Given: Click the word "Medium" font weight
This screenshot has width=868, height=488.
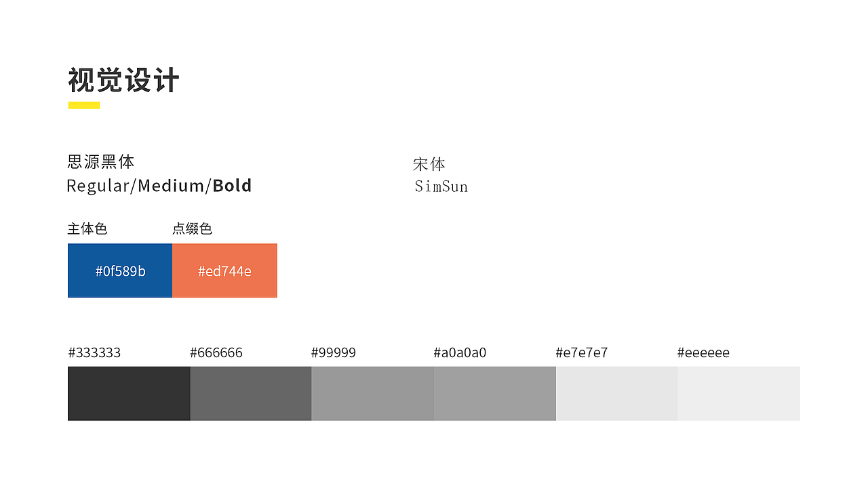Looking at the screenshot, I should (171, 186).
